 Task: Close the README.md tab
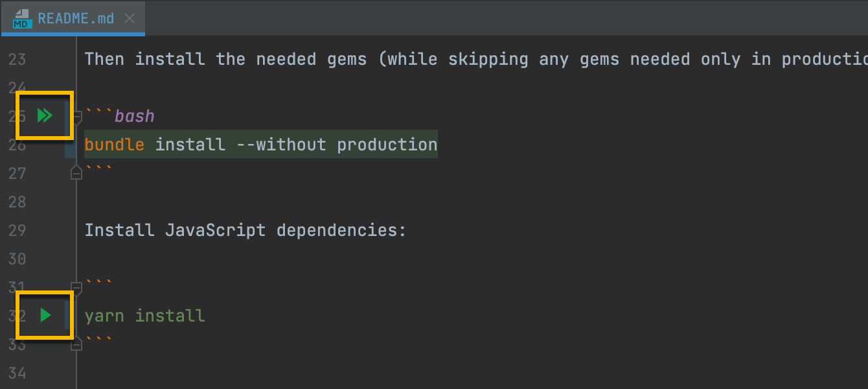130,18
